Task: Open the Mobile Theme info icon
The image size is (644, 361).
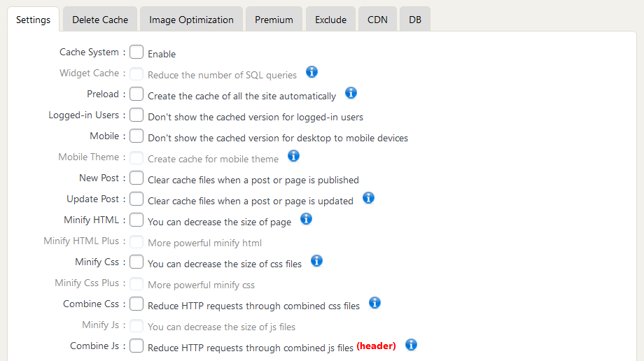Action: click(293, 155)
